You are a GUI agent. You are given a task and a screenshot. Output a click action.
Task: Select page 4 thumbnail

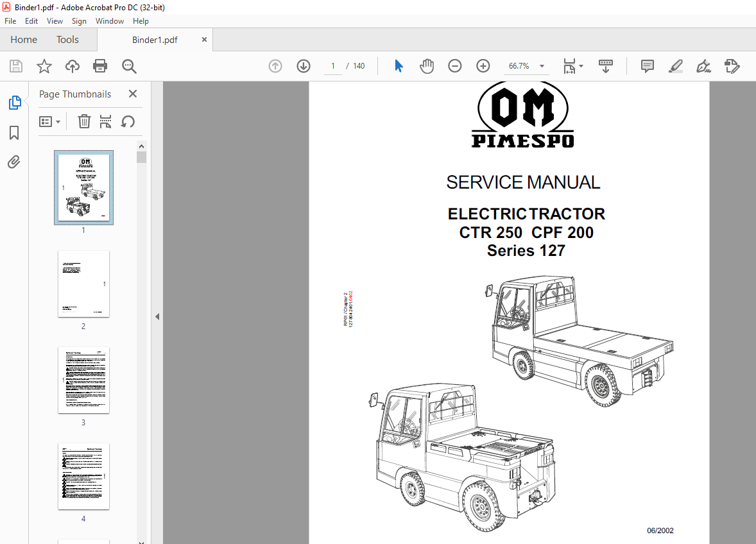(x=84, y=477)
